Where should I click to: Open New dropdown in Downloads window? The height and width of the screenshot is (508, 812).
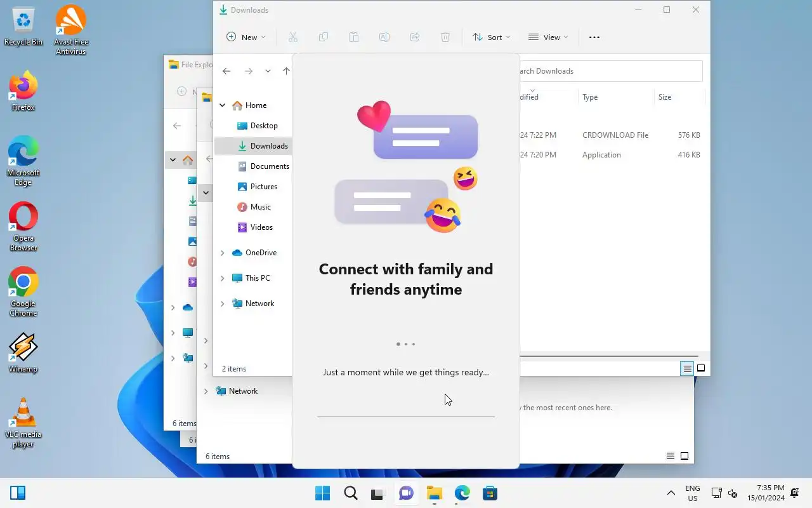point(246,37)
